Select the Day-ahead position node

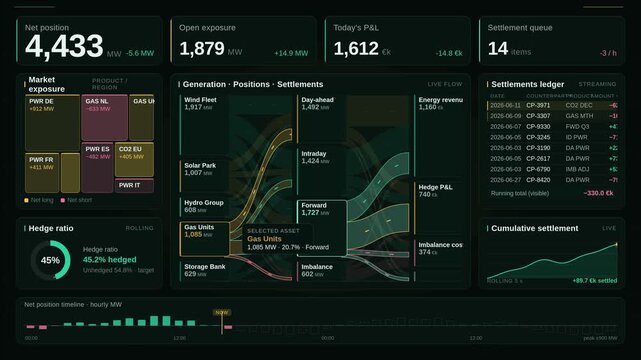(321, 119)
